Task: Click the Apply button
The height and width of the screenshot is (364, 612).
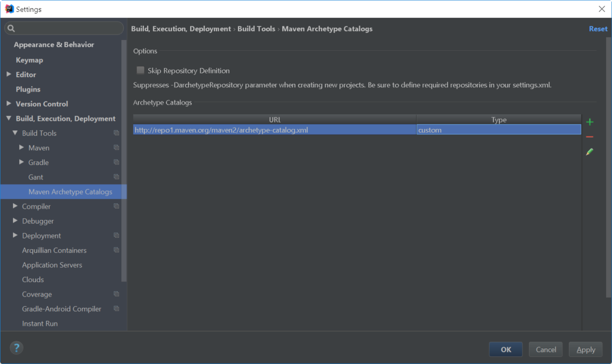Action: [x=586, y=349]
